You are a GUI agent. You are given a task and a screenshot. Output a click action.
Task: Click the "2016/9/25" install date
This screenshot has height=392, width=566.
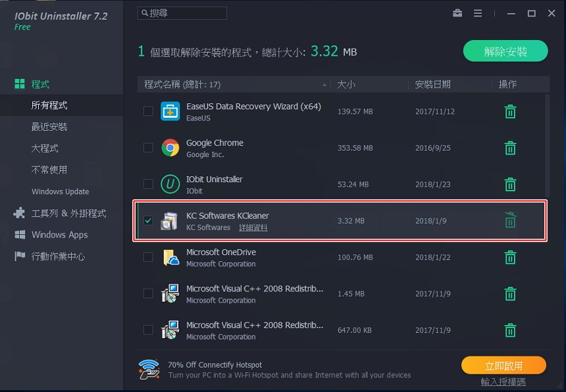coord(433,148)
